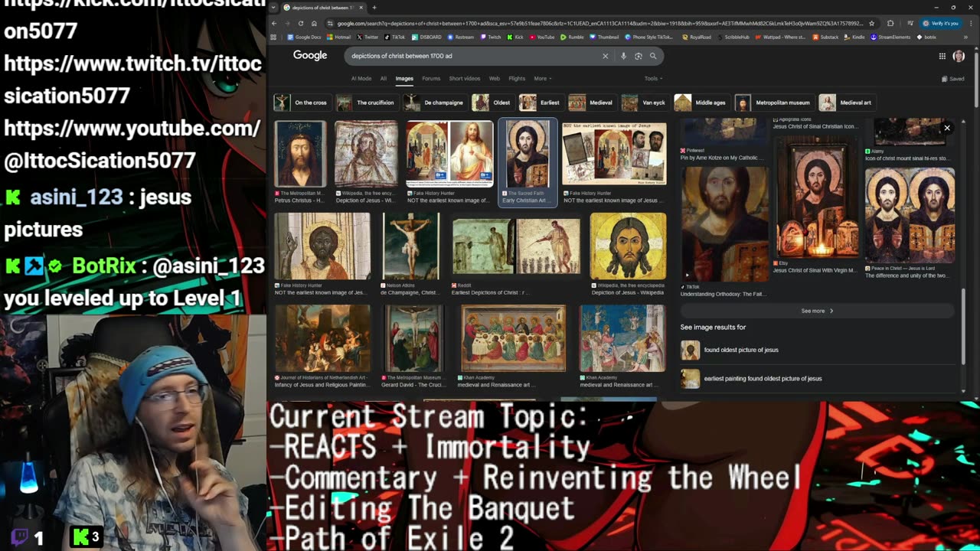980x551 pixels.
Task: Open the Tools dropdown
Action: pyautogui.click(x=653, y=78)
